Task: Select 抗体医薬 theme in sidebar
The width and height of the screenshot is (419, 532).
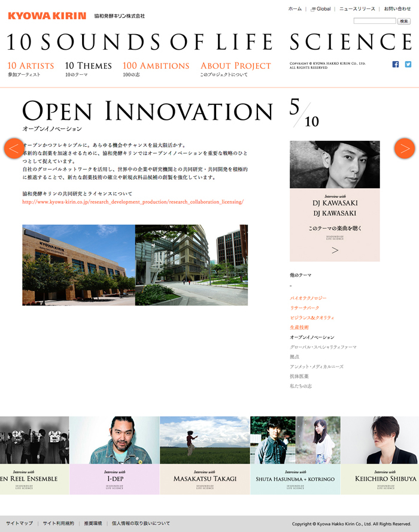Action: coord(299,376)
